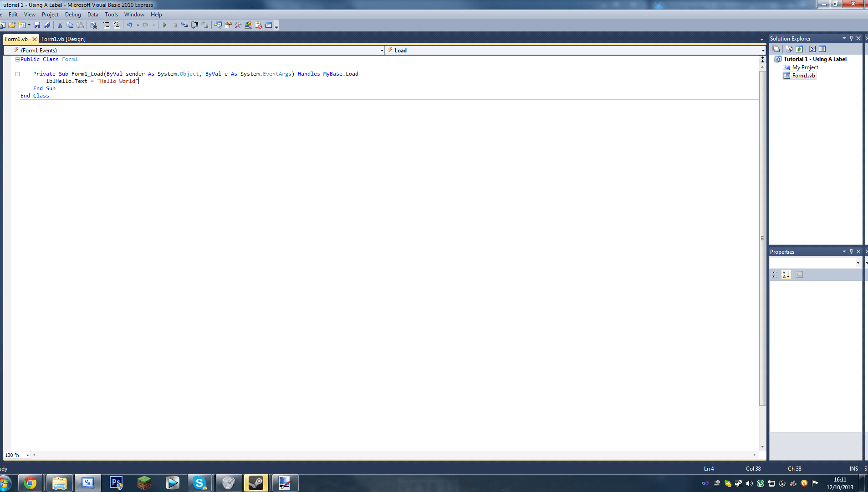Select My Project in Solution Explorer
The width and height of the screenshot is (868, 492).
coord(805,67)
